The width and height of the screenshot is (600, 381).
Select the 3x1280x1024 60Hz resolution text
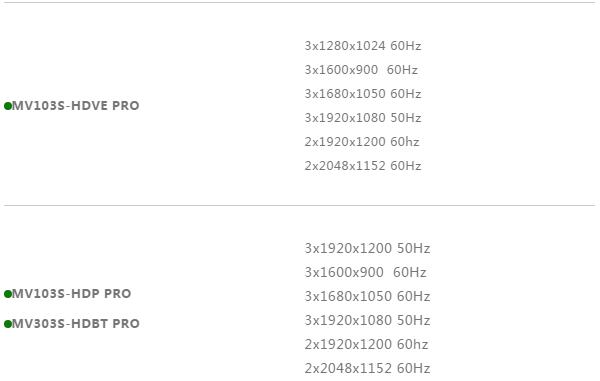[363, 46]
